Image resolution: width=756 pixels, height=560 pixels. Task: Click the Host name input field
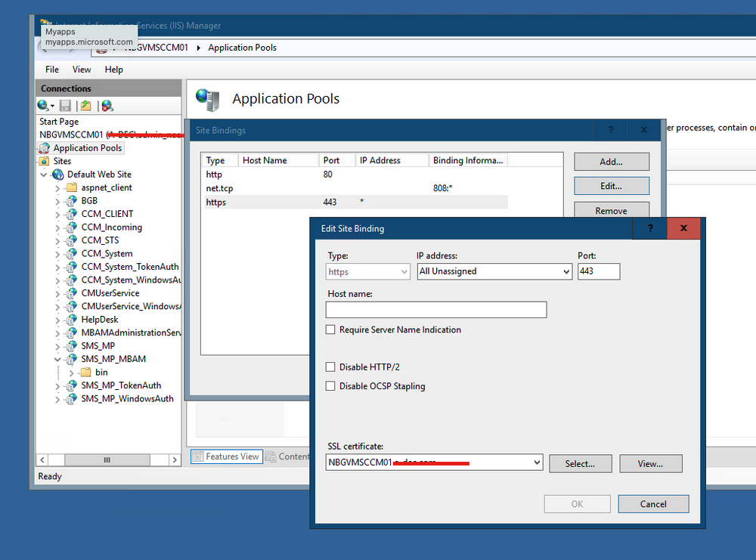(436, 309)
